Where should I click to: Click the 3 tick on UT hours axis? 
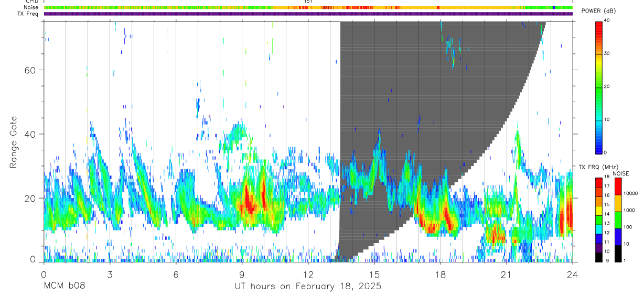click(110, 274)
